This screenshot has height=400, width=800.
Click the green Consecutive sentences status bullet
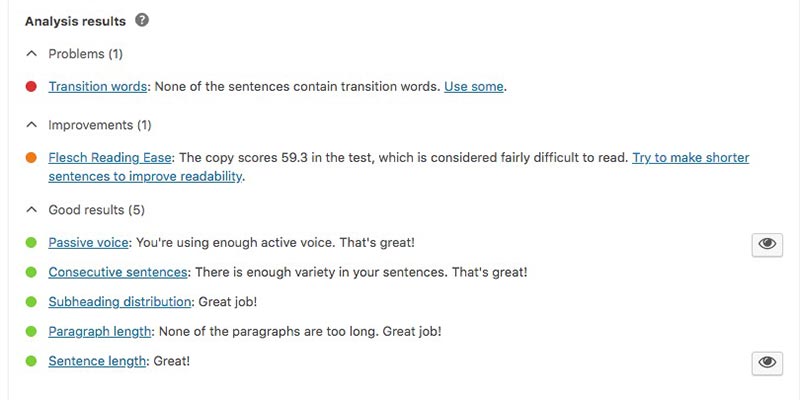click(31, 272)
